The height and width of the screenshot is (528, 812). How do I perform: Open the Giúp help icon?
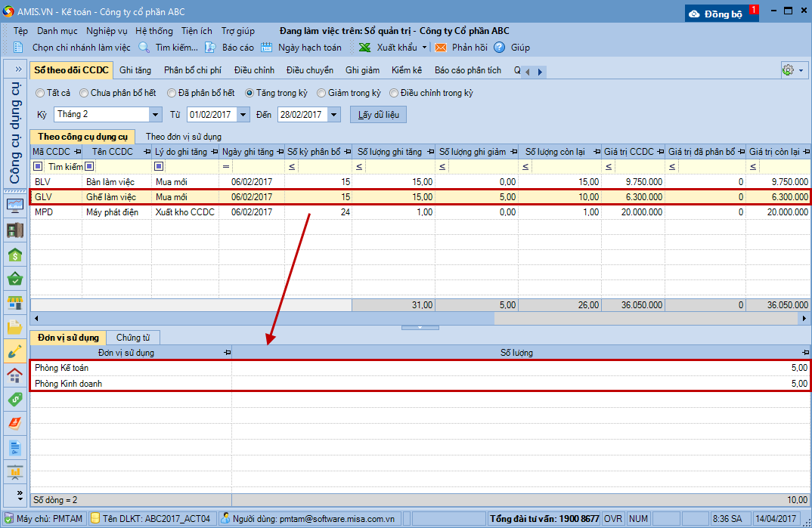coord(500,48)
